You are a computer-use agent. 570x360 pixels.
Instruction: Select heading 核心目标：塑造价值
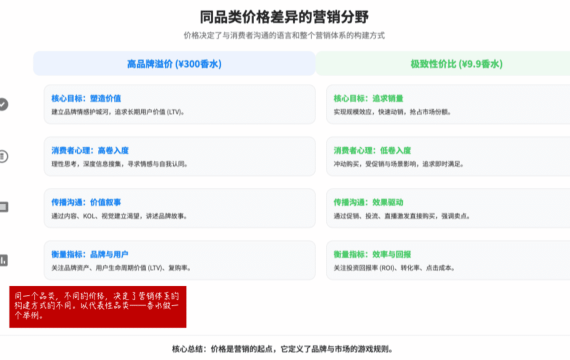point(86,98)
